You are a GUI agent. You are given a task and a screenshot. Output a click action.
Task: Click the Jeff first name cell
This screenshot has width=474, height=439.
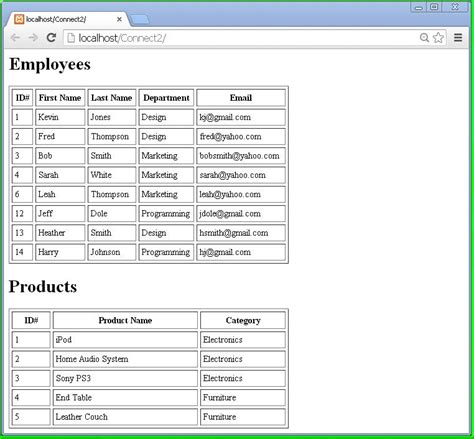point(60,214)
